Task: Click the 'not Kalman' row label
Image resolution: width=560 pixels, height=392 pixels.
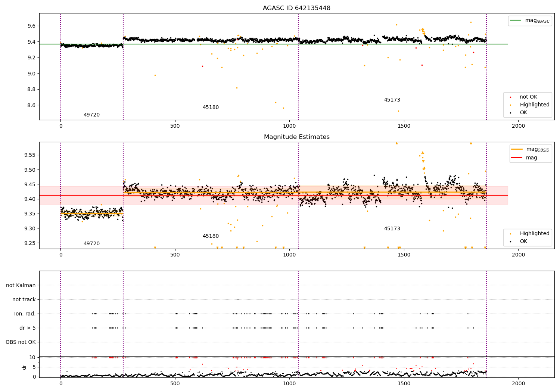Action: point(21,285)
